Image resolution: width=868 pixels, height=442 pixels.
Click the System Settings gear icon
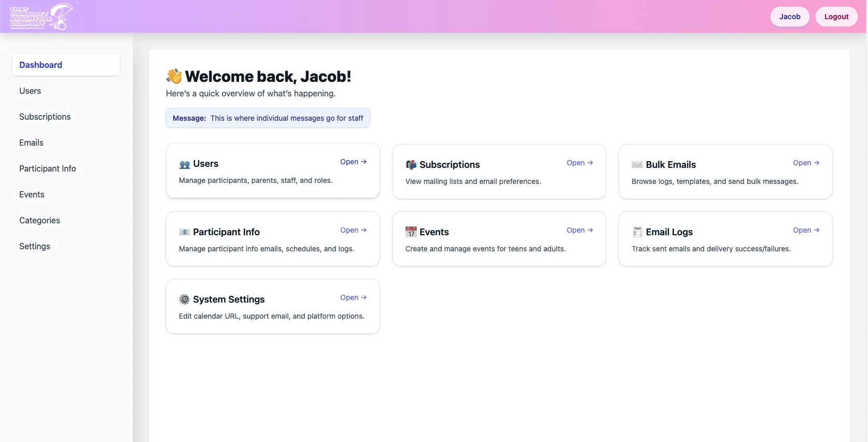(x=185, y=300)
